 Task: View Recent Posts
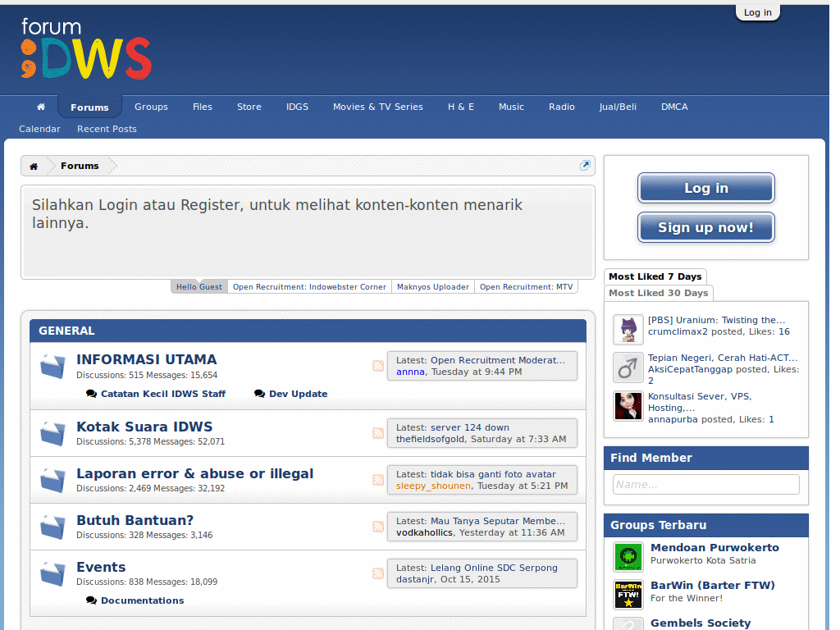[107, 129]
